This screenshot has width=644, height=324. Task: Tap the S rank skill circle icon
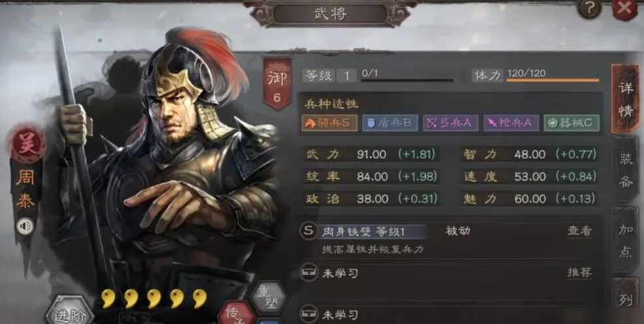[x=309, y=230]
